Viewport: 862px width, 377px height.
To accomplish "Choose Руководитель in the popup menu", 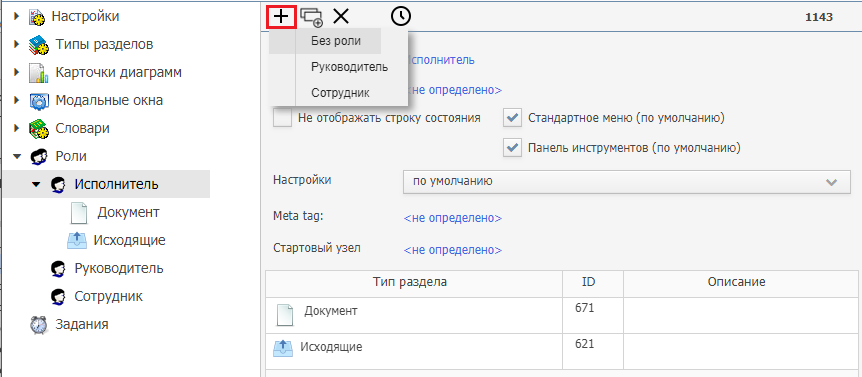I will click(350, 67).
